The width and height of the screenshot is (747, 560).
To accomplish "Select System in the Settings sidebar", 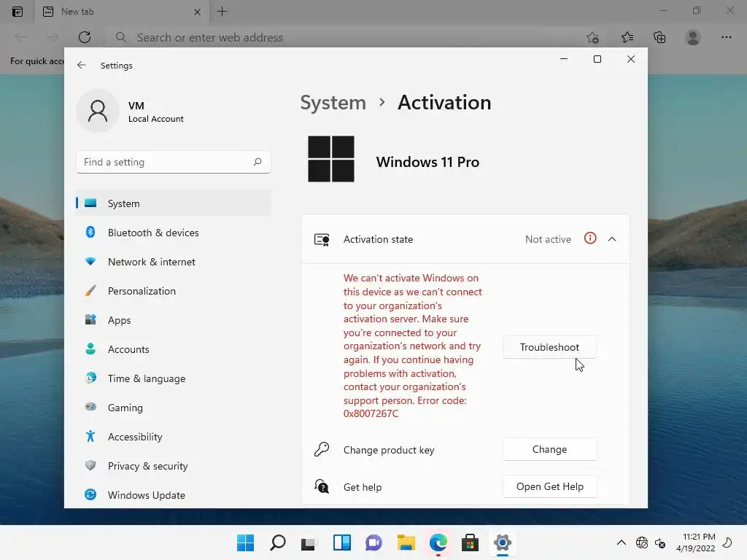I will (x=174, y=203).
